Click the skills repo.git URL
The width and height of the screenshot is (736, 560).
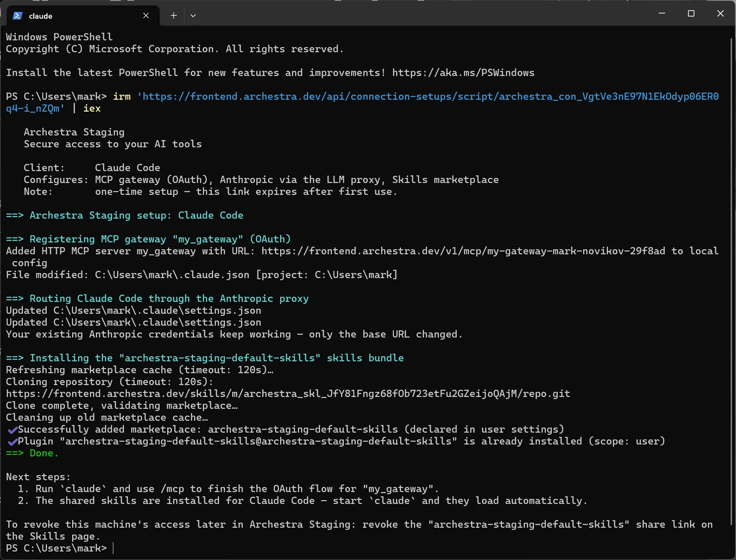point(288,394)
